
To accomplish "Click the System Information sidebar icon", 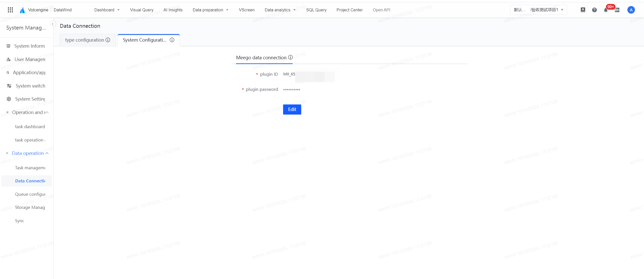I will click(9, 46).
